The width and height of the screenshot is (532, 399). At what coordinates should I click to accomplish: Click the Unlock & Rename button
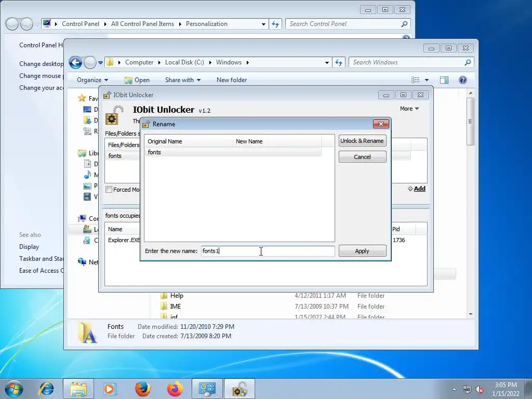pos(362,141)
